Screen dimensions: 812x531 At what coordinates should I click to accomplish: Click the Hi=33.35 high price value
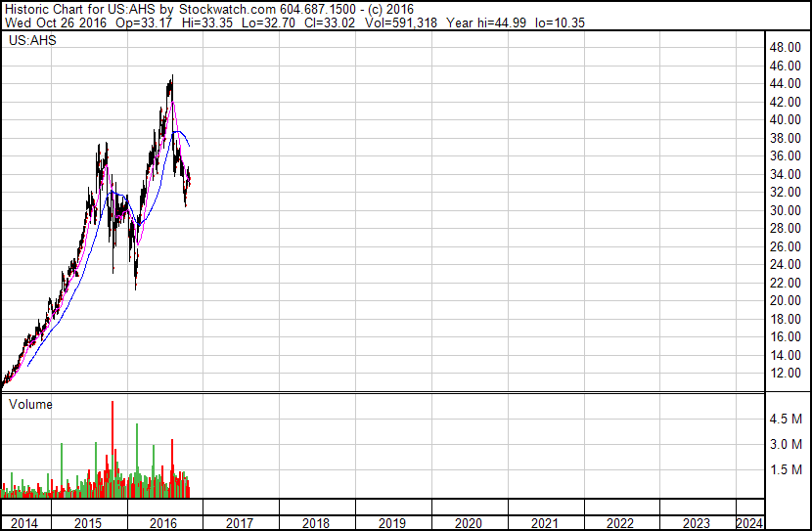click(207, 22)
